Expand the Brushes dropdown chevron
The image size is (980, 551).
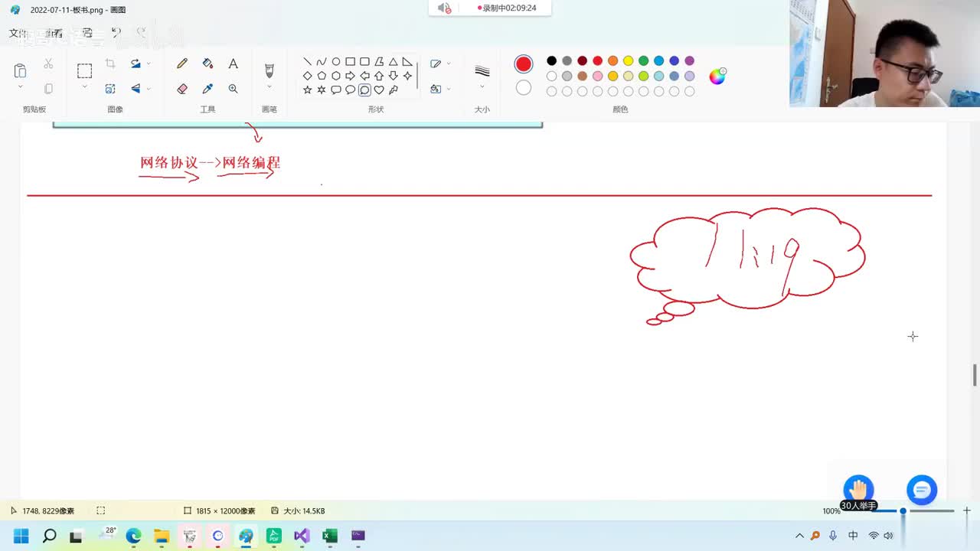pyautogui.click(x=269, y=87)
